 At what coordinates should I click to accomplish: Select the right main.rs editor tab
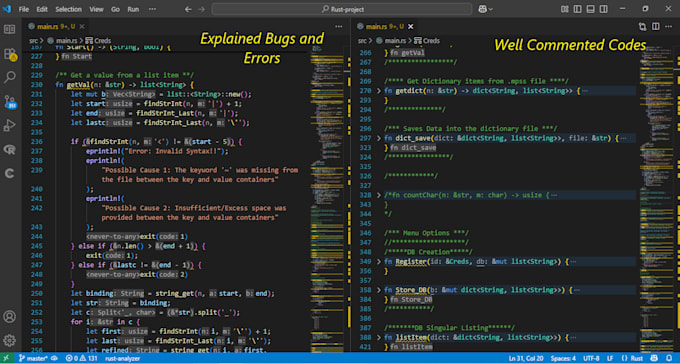click(x=384, y=27)
